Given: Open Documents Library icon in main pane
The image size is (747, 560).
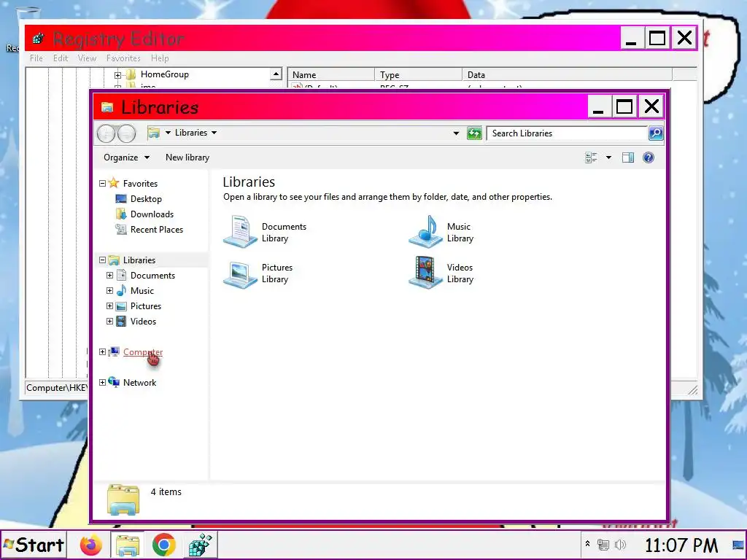Looking at the screenshot, I should pyautogui.click(x=240, y=231).
